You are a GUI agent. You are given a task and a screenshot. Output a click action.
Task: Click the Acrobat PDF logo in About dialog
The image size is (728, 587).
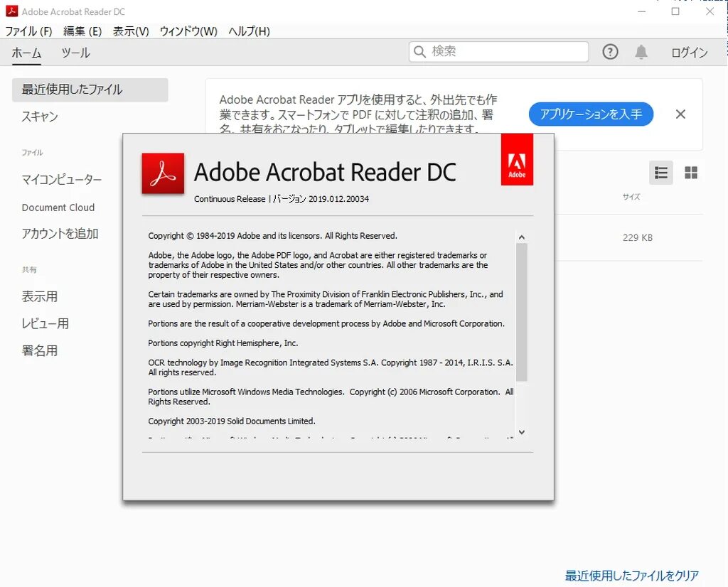pyautogui.click(x=163, y=173)
